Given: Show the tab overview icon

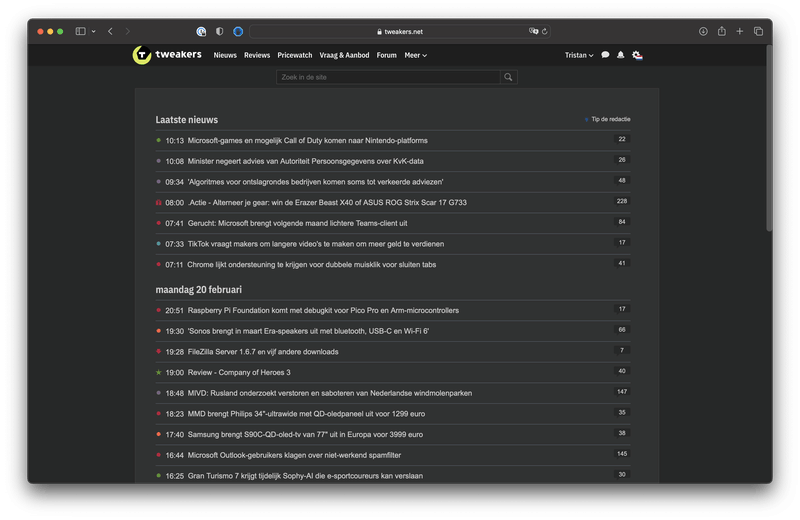Looking at the screenshot, I should tap(758, 31).
